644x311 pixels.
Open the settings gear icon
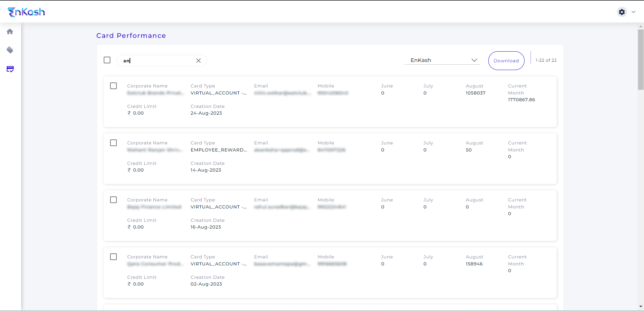[x=622, y=12]
